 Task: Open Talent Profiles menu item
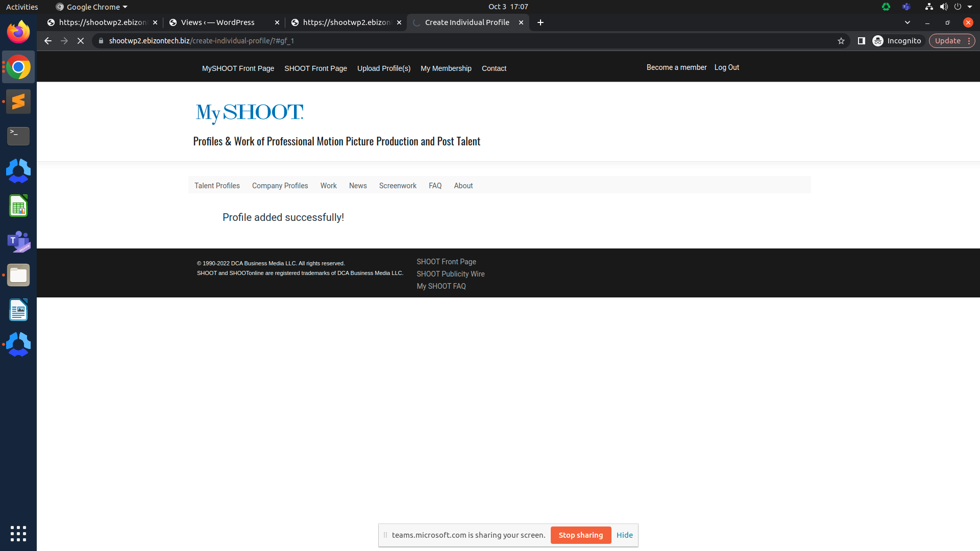click(x=217, y=186)
